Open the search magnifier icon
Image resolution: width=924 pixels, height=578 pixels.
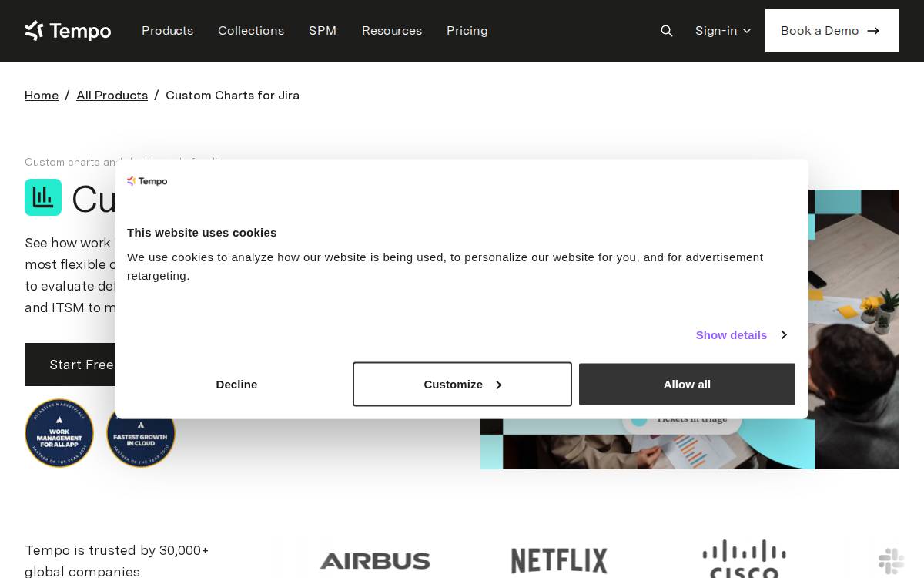tap(667, 31)
